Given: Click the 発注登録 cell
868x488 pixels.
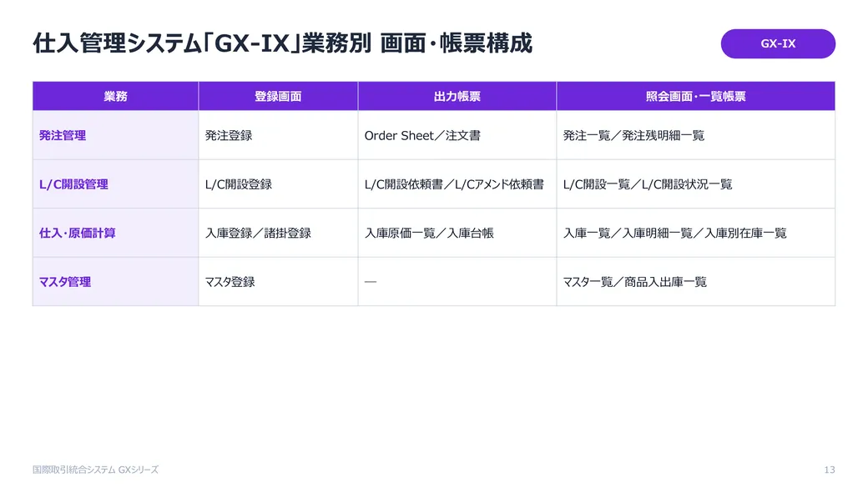Looking at the screenshot, I should pyautogui.click(x=278, y=135).
